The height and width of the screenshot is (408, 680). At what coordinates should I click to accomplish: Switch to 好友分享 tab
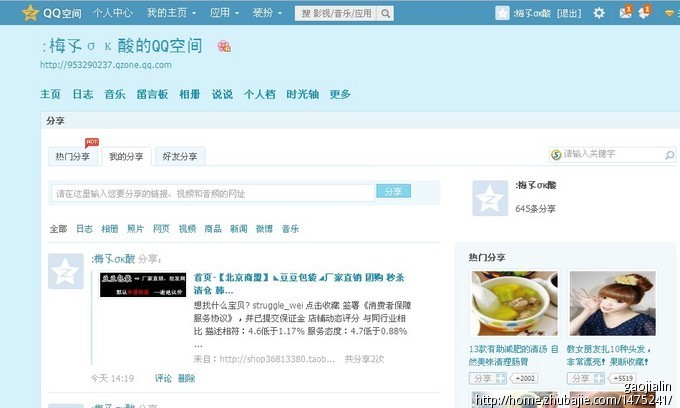coord(180,157)
